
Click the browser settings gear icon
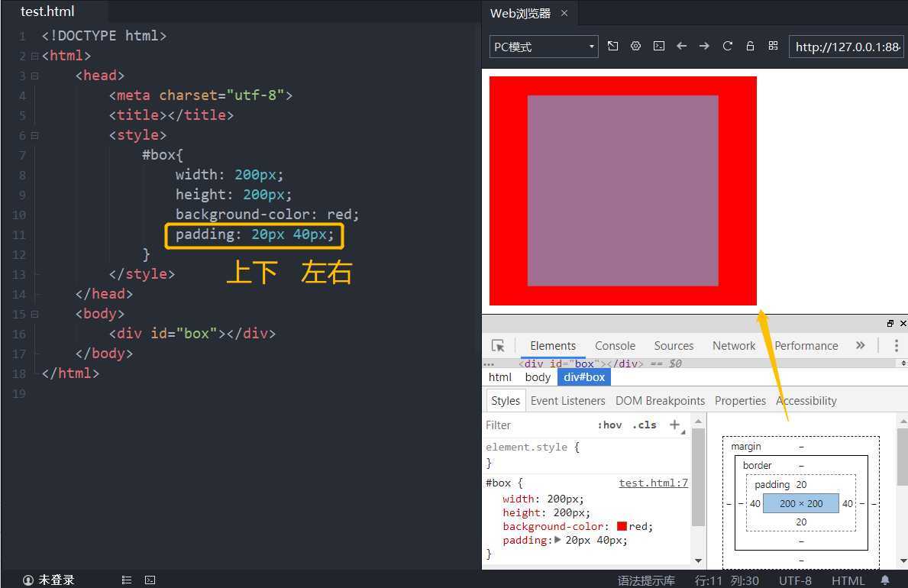636,46
